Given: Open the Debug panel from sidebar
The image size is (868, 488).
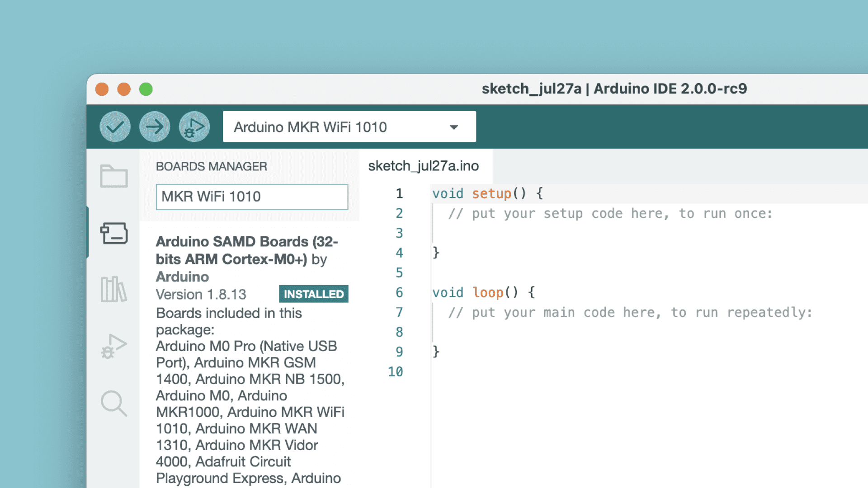Looking at the screenshot, I should pyautogui.click(x=113, y=347).
